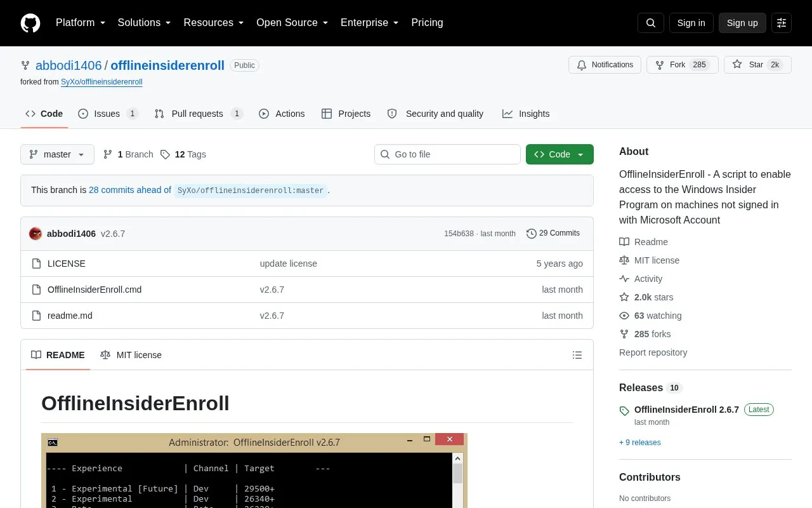Viewport: 812px width, 508px height.
Task: Click the v2.6.7 commit message beside abbodi1406
Action: click(113, 234)
